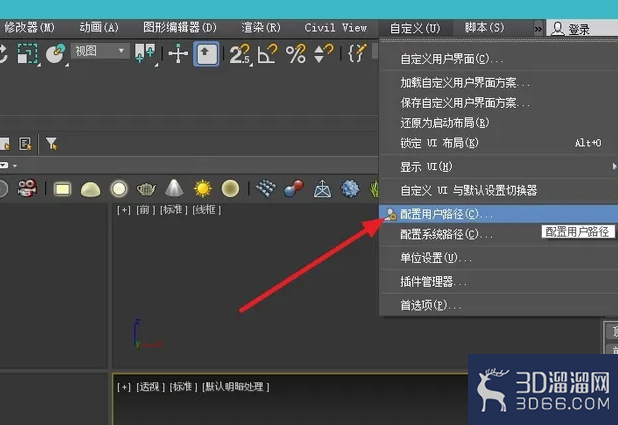Click the sun light icon
Viewport: 618px width, 425px height.
click(x=203, y=188)
